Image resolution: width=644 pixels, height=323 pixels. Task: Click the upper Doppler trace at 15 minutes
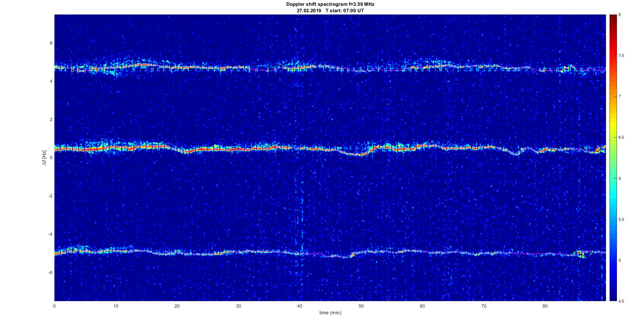point(147,65)
